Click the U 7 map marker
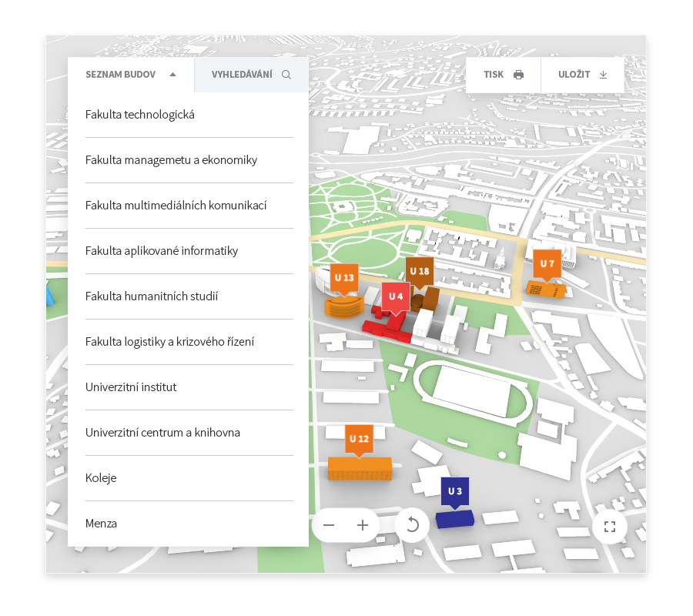 (x=547, y=264)
